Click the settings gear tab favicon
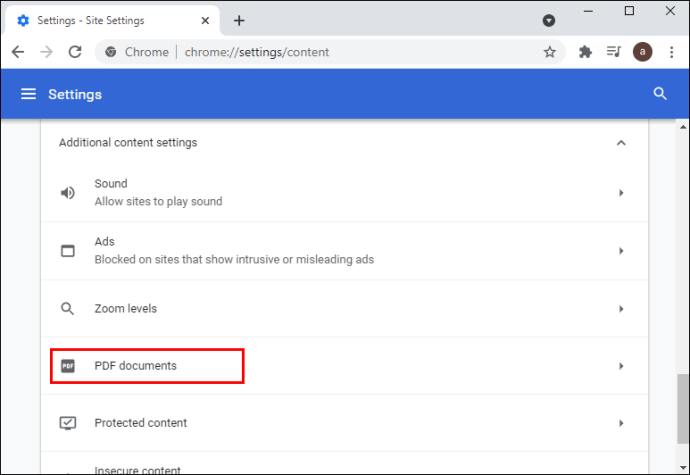 23,20
